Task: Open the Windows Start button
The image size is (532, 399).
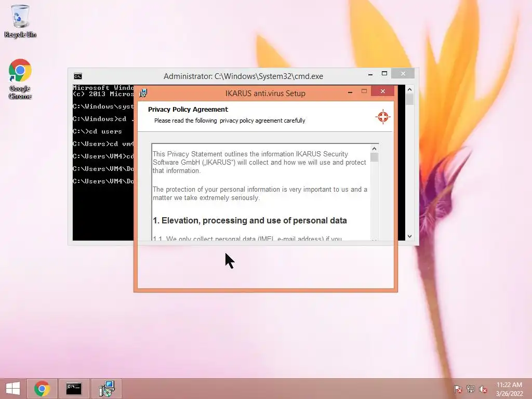Action: [x=13, y=389]
